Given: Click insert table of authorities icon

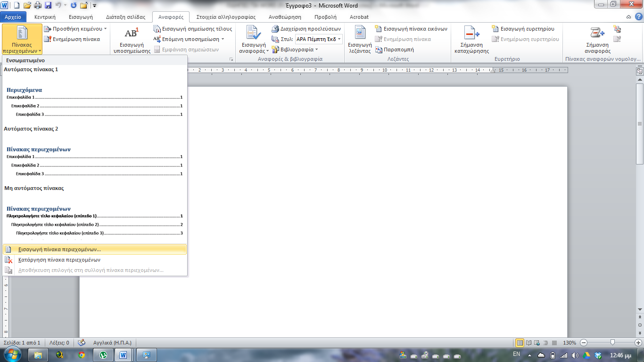Looking at the screenshot, I should [x=617, y=29].
